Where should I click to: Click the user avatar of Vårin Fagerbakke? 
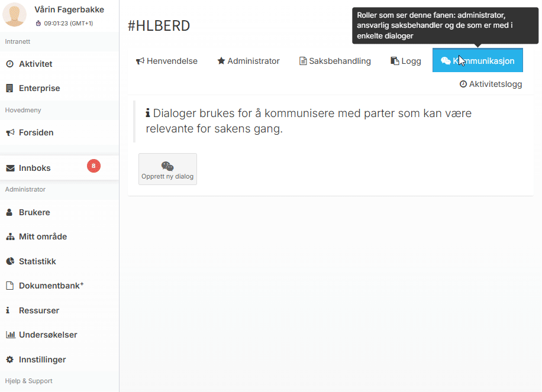click(x=15, y=15)
